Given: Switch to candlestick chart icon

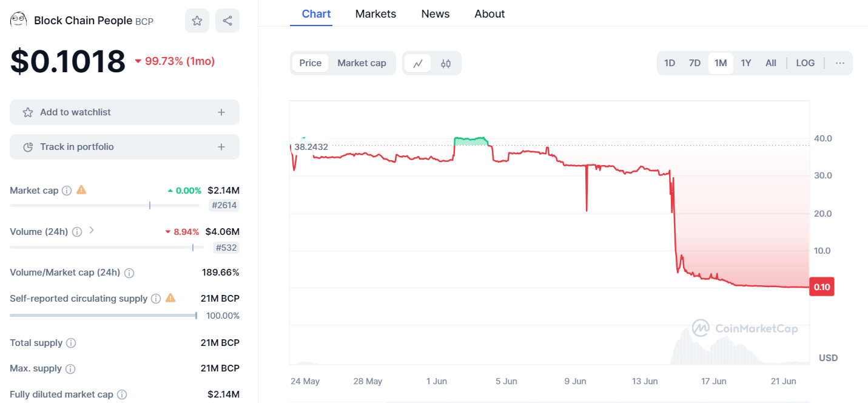Looking at the screenshot, I should 446,63.
